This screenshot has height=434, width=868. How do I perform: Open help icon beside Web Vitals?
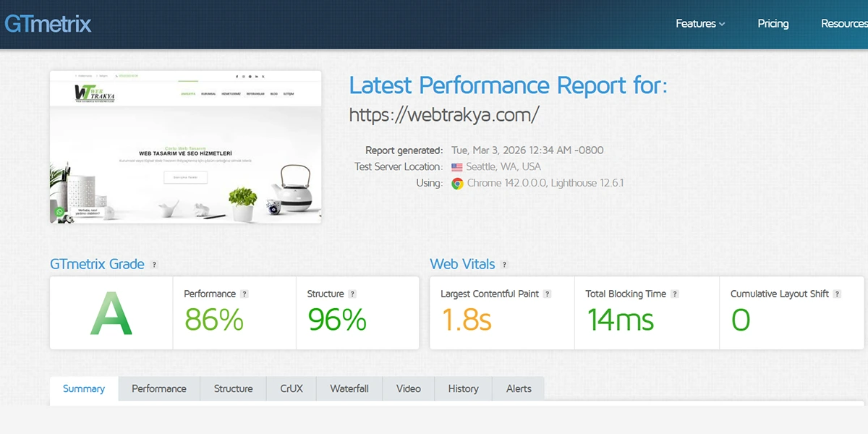point(504,265)
